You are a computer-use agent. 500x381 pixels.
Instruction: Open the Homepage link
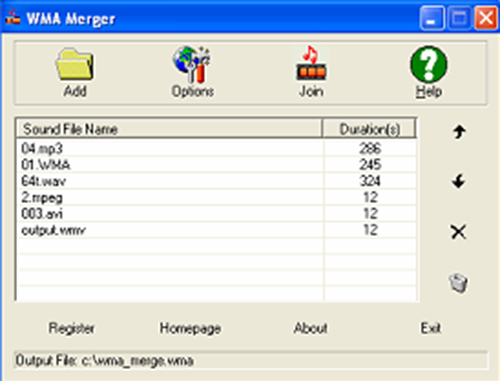coord(190,329)
